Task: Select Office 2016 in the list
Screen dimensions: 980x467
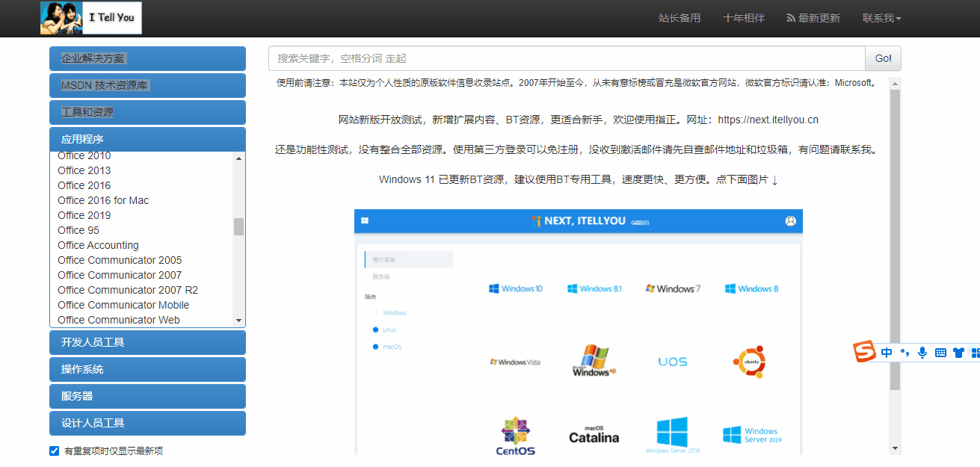Action: [84, 185]
